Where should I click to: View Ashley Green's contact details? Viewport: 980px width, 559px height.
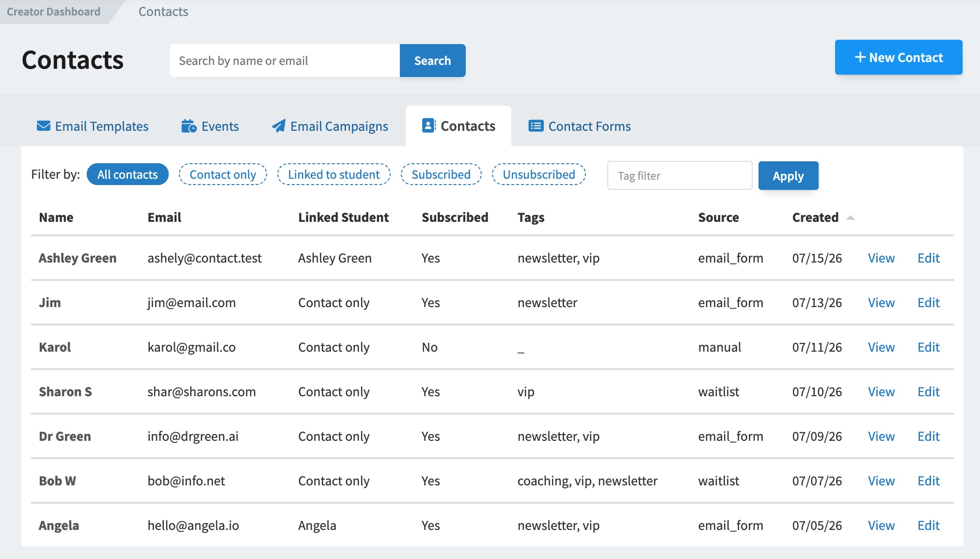point(881,258)
